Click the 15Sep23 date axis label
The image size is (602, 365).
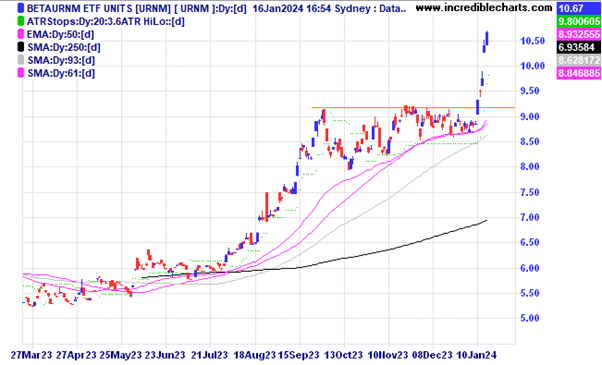(299, 355)
